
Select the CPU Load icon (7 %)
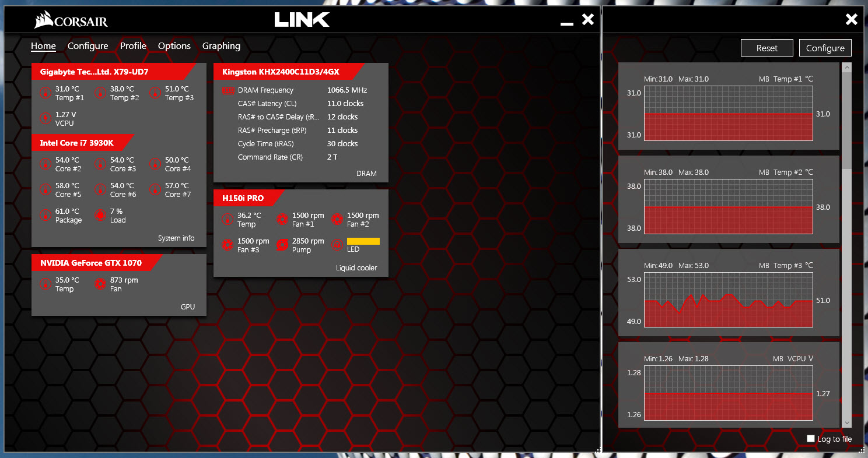pos(100,215)
